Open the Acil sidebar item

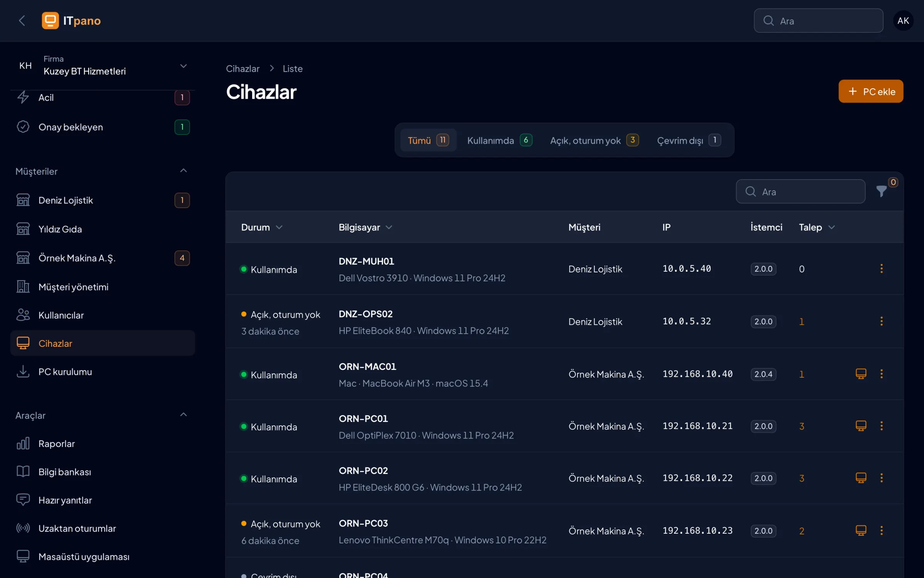pyautogui.click(x=102, y=98)
